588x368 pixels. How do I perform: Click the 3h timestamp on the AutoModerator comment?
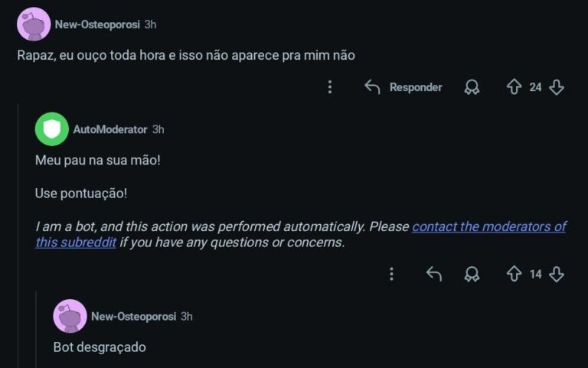point(158,129)
